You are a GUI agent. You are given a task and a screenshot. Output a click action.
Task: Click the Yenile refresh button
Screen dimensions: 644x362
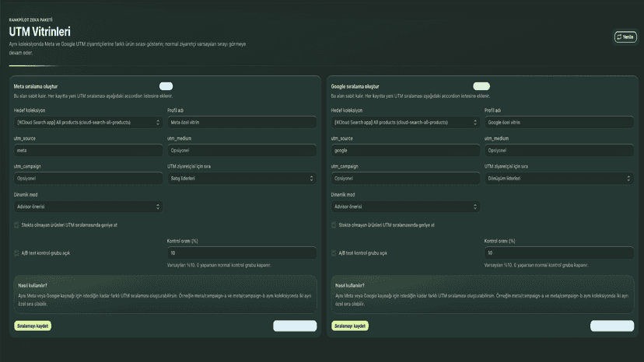625,37
